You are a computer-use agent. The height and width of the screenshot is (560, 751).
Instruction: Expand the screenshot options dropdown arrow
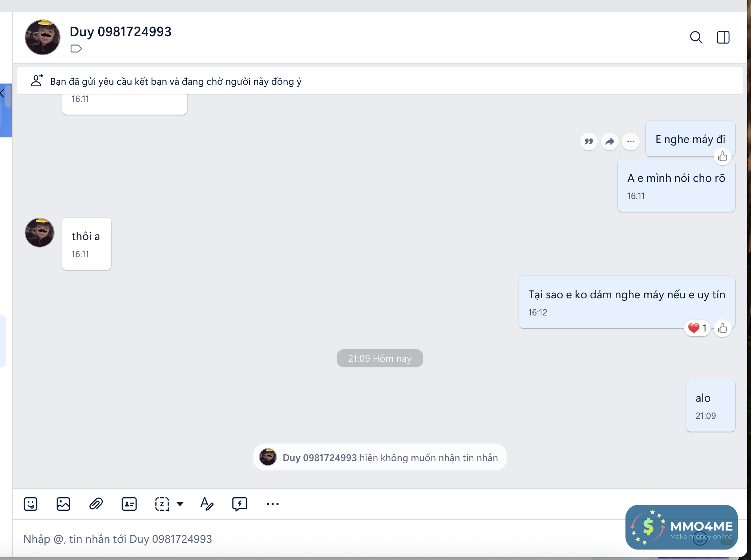(x=180, y=504)
